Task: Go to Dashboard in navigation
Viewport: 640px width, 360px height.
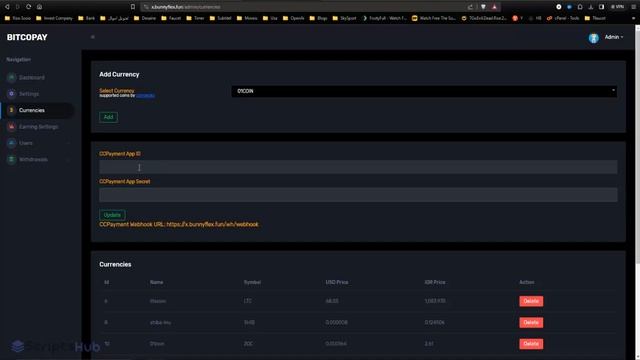Action: coord(32,77)
